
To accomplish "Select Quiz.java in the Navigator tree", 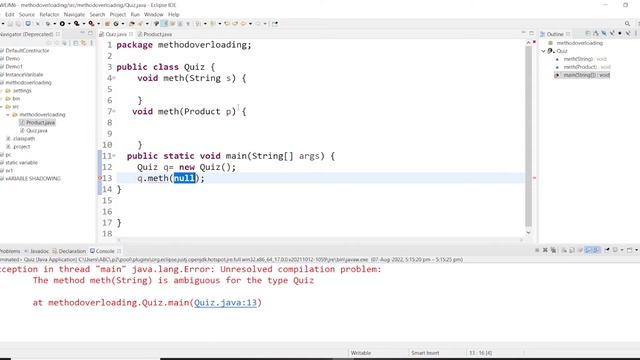I will (37, 131).
